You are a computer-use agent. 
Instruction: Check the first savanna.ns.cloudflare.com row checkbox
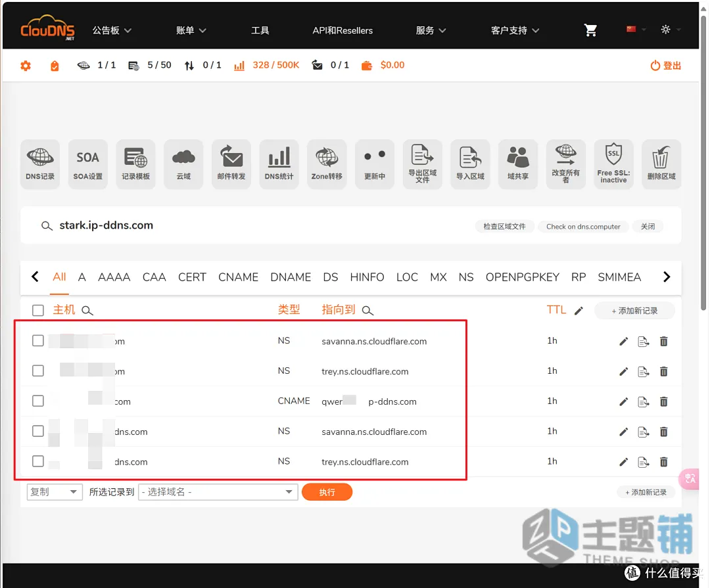pos(38,340)
